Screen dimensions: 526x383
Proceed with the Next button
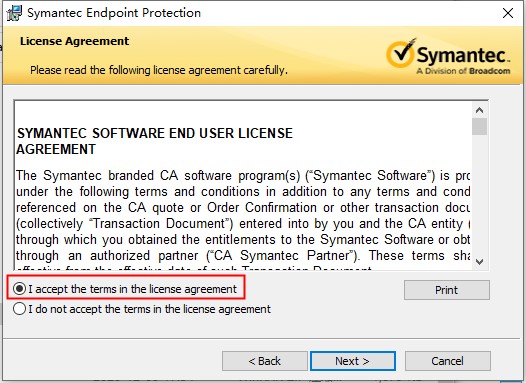click(353, 361)
